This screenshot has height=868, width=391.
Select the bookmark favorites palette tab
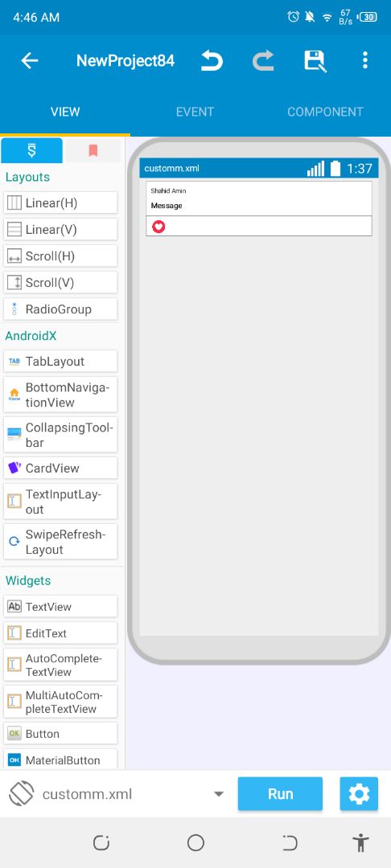pos(93,150)
